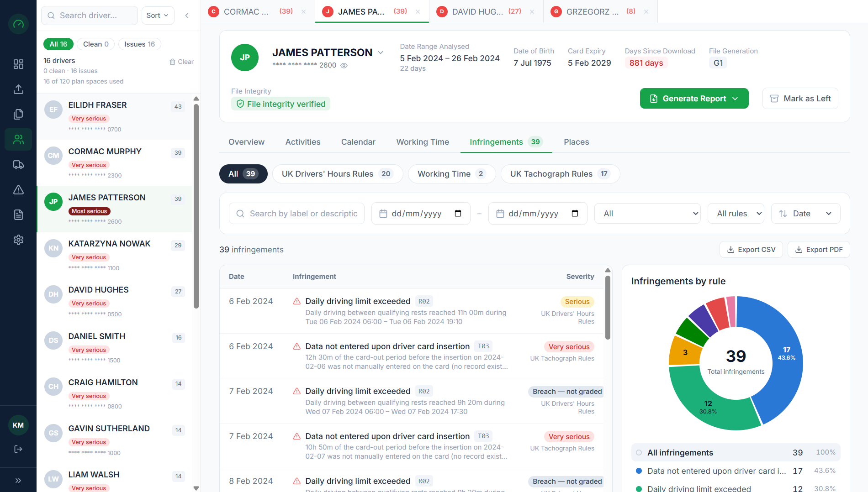Click the Mark as Left button
The image size is (868, 492).
pyautogui.click(x=800, y=99)
